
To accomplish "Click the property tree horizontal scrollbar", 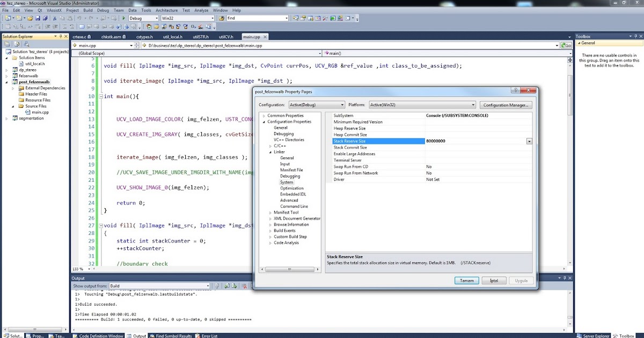I will click(x=290, y=269).
